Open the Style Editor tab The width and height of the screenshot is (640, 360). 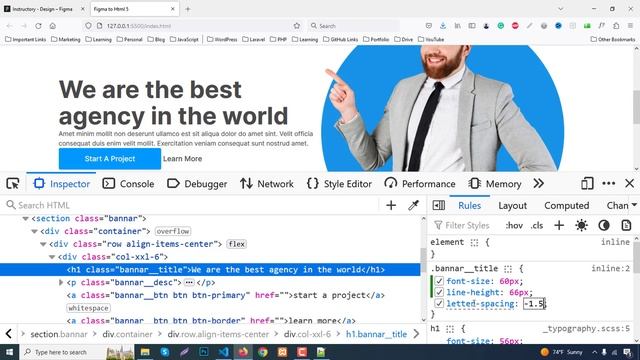339,184
